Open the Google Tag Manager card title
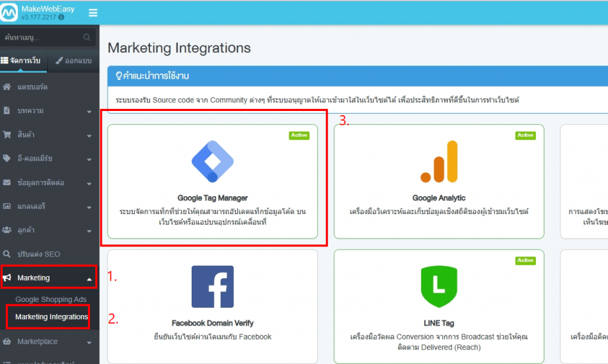The width and height of the screenshot is (608, 364). point(213,198)
